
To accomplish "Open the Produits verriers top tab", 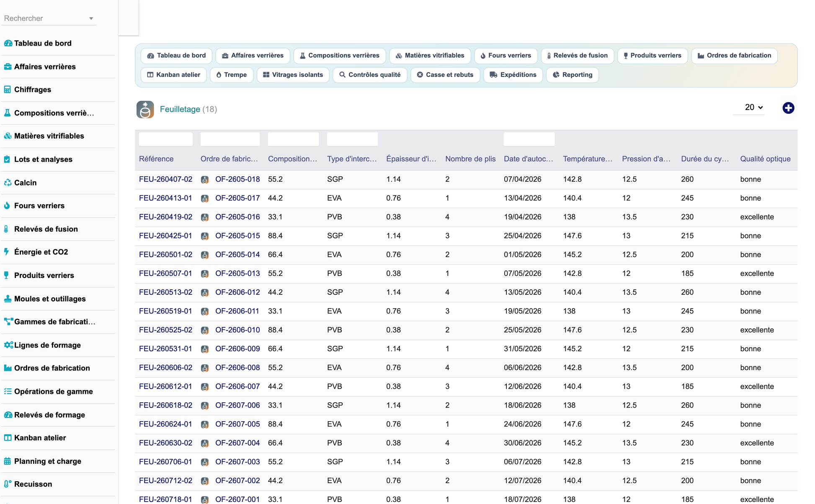I will pyautogui.click(x=652, y=56).
